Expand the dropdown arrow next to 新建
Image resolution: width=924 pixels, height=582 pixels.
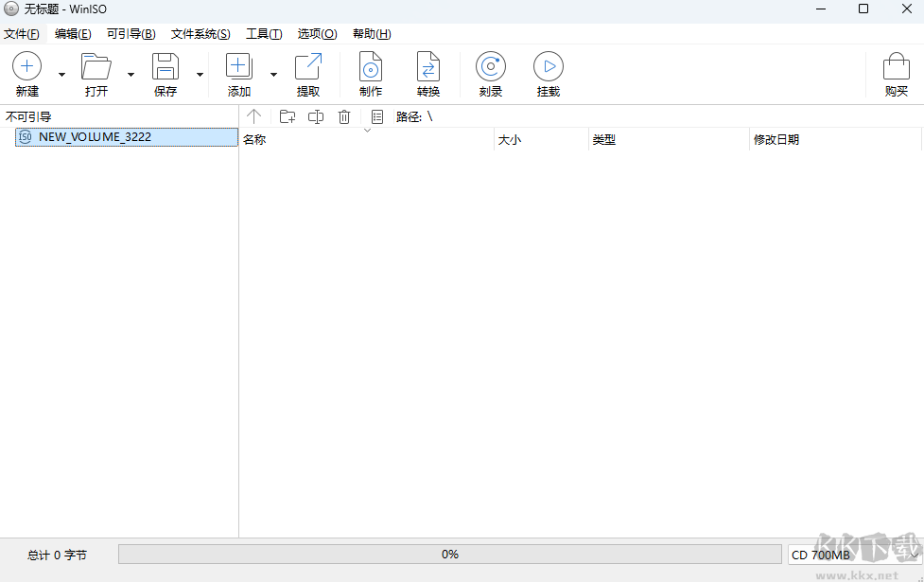pyautogui.click(x=62, y=74)
